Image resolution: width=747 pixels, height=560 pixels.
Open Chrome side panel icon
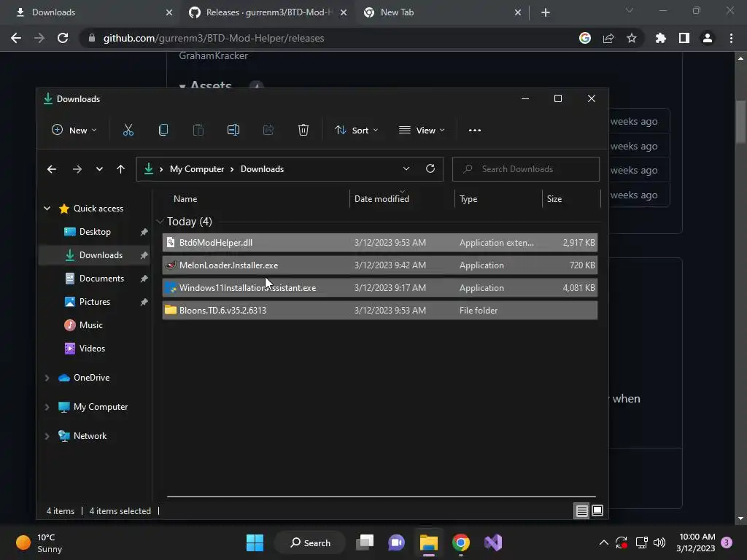(684, 38)
